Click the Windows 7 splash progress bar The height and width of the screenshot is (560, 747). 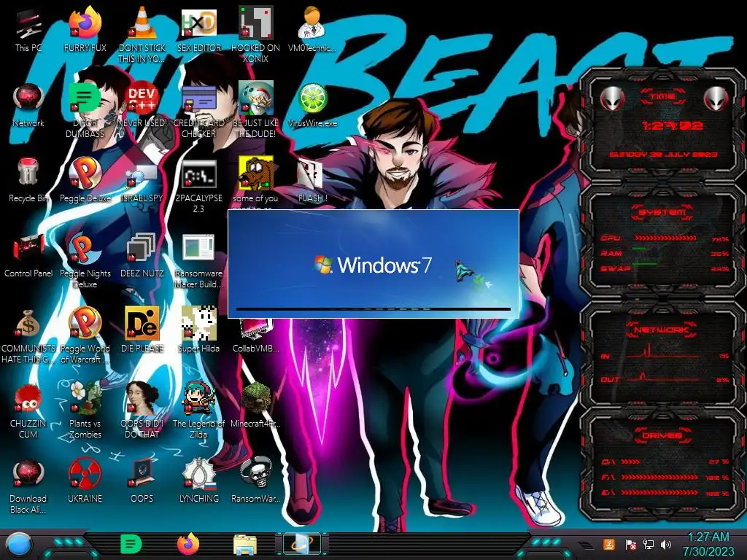point(373,309)
